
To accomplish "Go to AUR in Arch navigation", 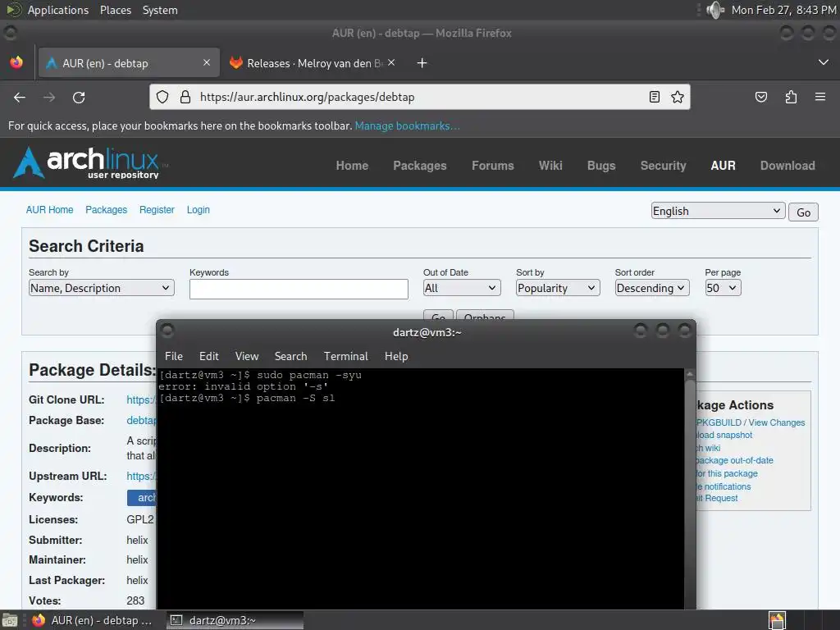I will (724, 166).
